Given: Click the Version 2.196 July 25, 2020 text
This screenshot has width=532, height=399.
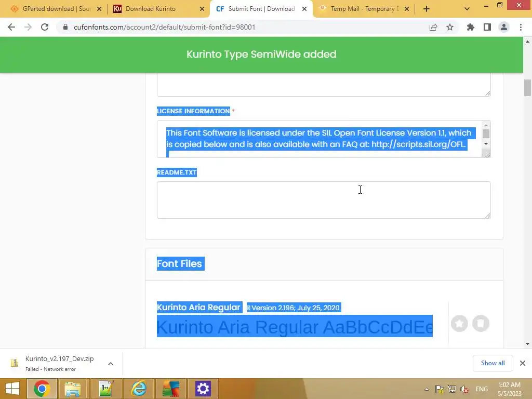Looking at the screenshot, I should [x=295, y=308].
